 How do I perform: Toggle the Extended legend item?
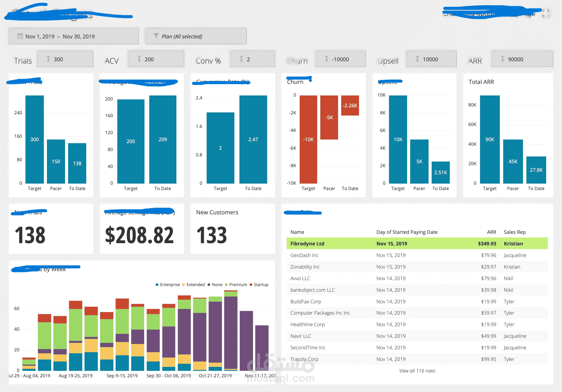(193, 285)
